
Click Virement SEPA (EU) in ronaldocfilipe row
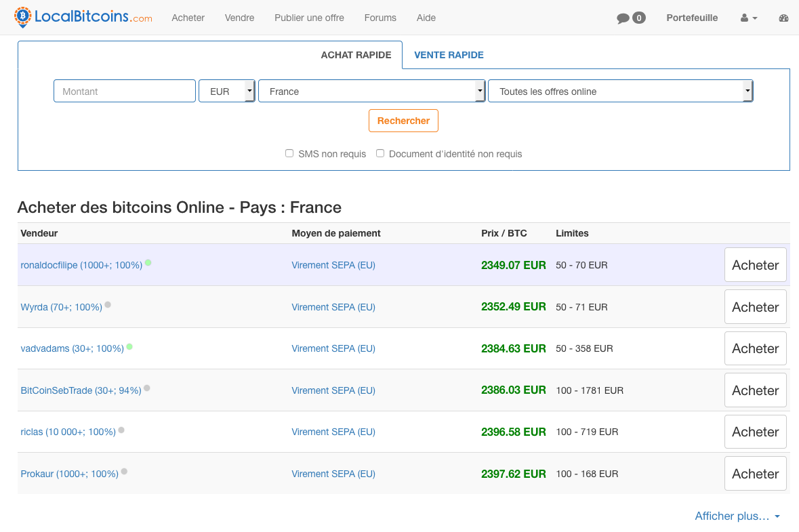tap(333, 265)
